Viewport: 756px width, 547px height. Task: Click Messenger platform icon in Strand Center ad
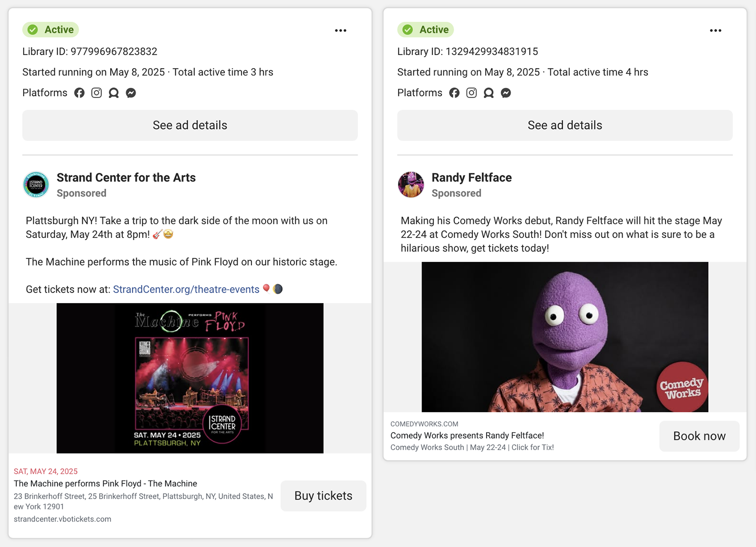point(131,93)
